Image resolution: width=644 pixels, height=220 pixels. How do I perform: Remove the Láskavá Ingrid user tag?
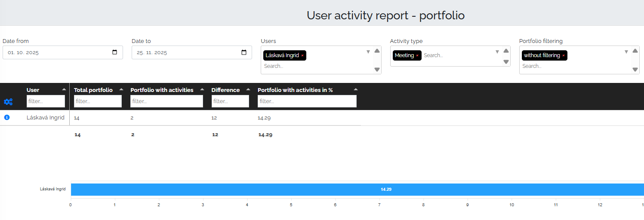click(x=302, y=56)
